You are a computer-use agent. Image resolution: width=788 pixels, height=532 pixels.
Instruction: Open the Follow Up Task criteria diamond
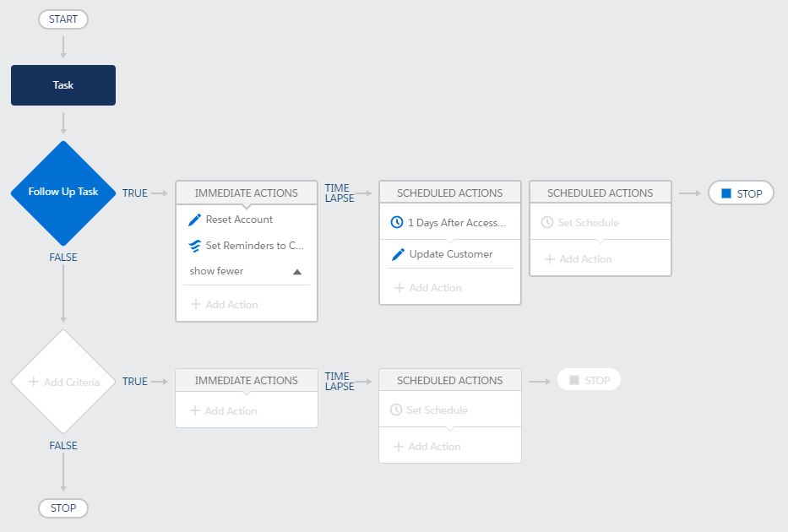[x=63, y=193]
